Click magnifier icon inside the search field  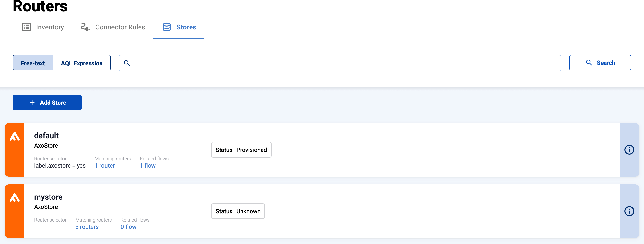(x=127, y=63)
